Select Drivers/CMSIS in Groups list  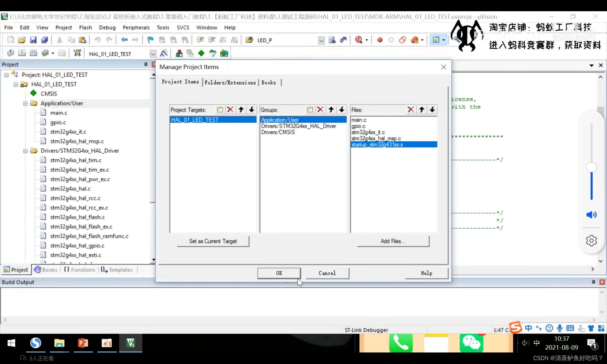click(278, 132)
